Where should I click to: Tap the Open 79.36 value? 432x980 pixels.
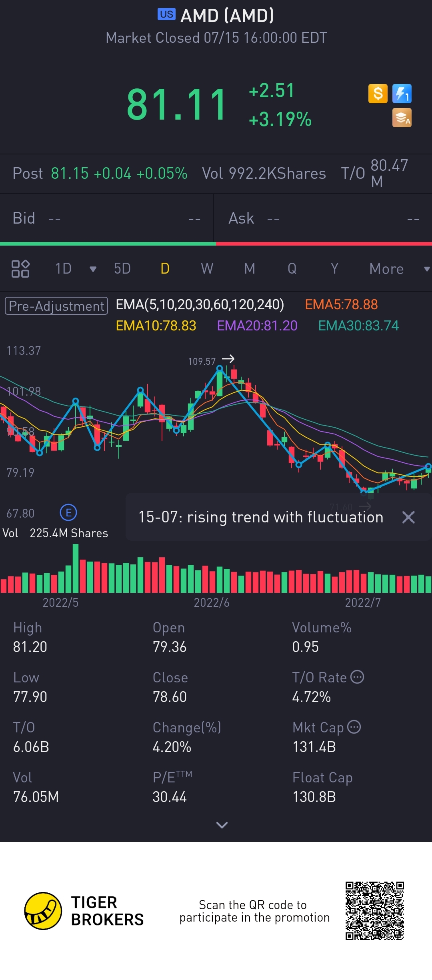(170, 647)
